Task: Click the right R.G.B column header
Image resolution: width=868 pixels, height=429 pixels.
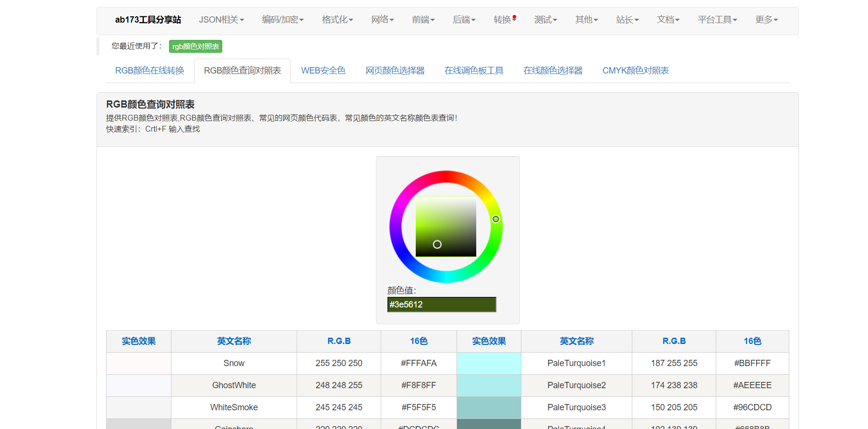Action: pyautogui.click(x=674, y=341)
